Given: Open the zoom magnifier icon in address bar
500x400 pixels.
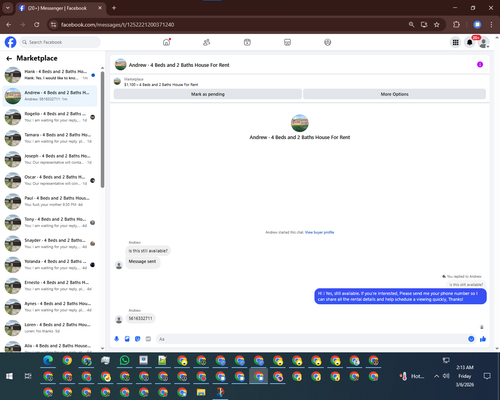Looking at the screenshot, I should tap(411, 25).
